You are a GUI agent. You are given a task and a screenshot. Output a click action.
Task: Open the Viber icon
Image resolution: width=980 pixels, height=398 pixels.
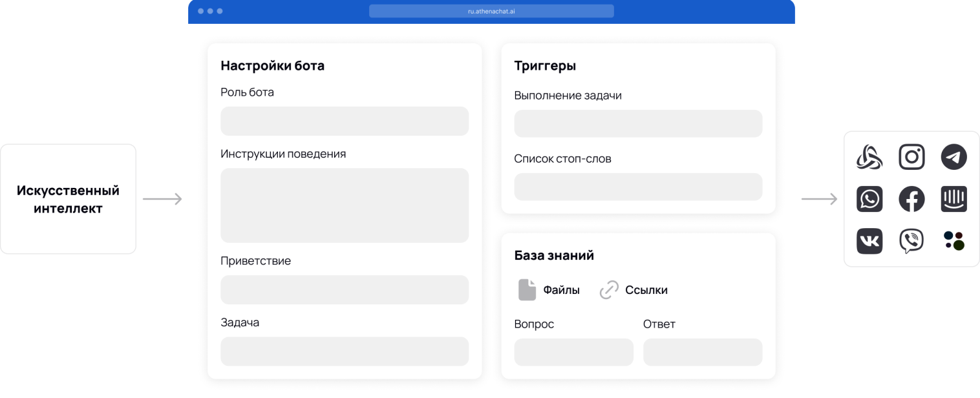pyautogui.click(x=911, y=241)
